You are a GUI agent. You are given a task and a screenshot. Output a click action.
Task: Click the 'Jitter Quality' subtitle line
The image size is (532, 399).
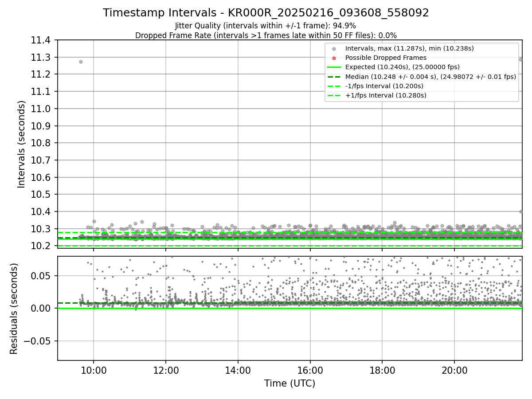point(266,26)
